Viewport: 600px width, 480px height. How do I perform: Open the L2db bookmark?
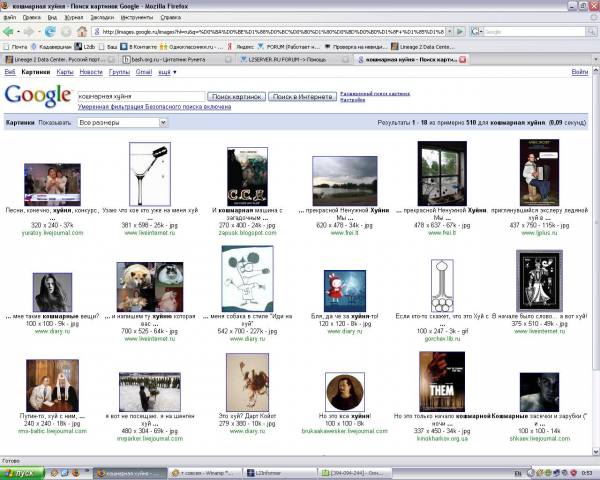click(85, 47)
